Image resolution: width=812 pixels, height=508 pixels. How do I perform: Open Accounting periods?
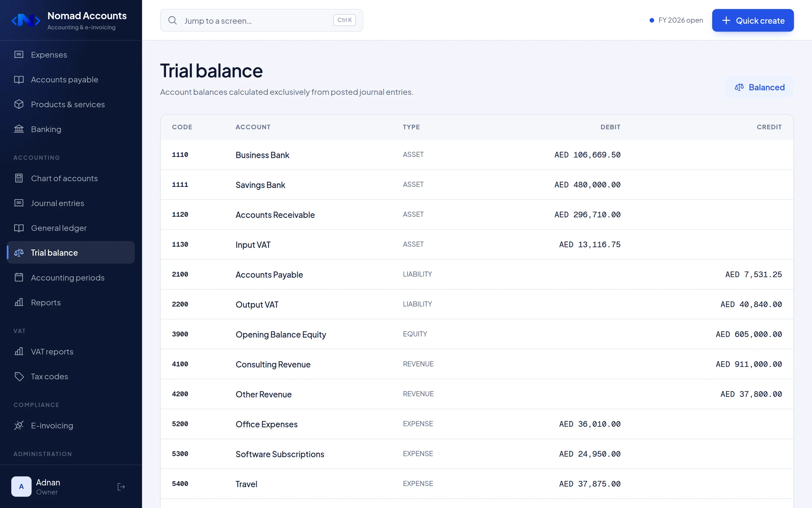(71, 277)
